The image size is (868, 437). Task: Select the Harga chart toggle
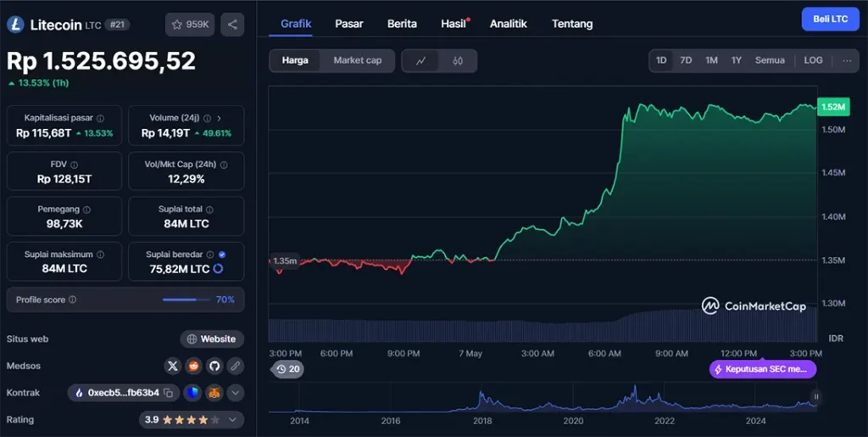pyautogui.click(x=295, y=60)
